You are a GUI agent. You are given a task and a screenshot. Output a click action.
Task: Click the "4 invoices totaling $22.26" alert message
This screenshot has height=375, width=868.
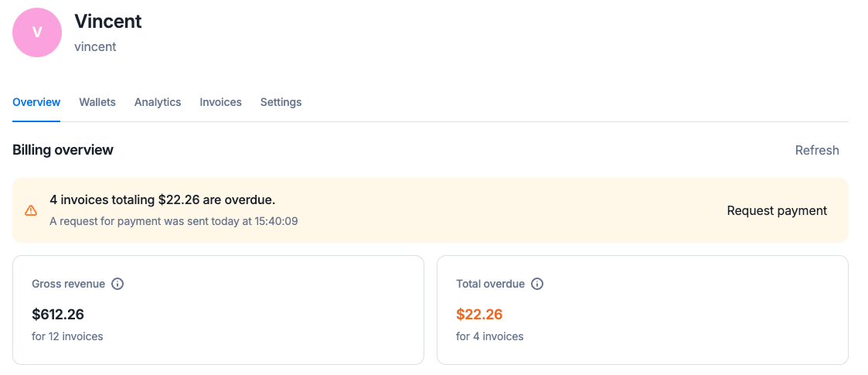[163, 199]
